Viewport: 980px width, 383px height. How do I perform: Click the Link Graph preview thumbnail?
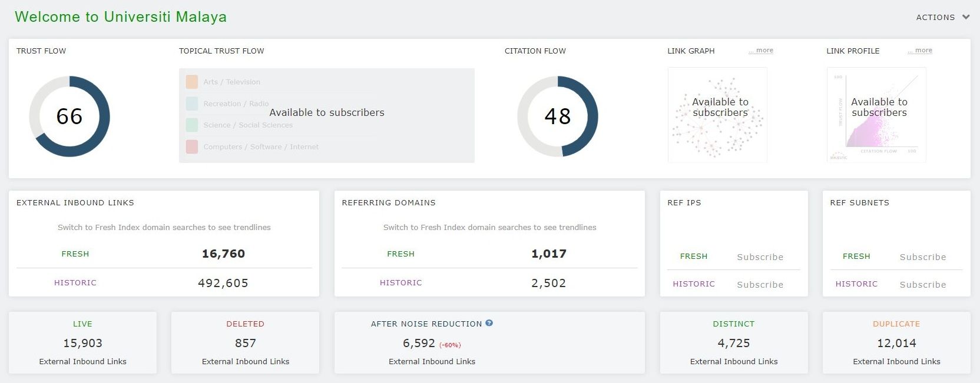[717, 115]
